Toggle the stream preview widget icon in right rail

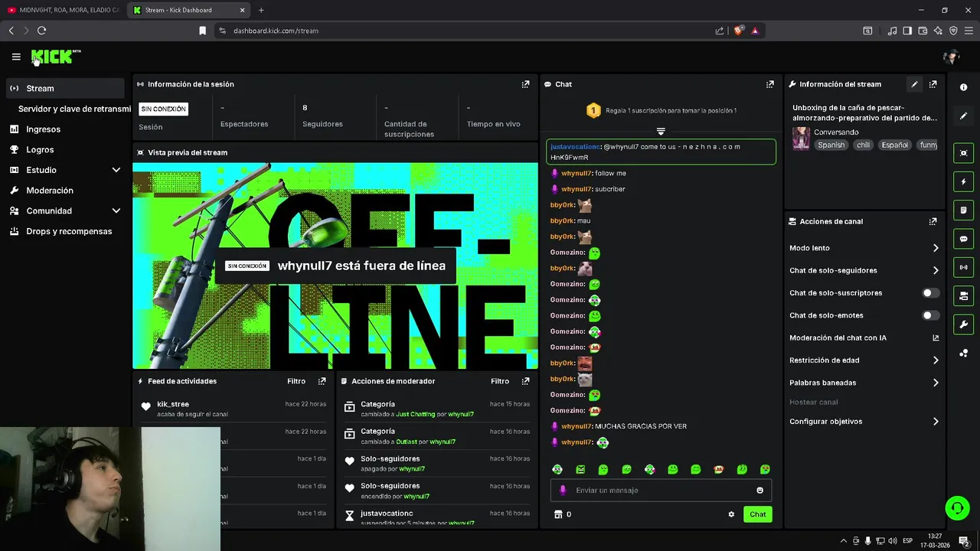[x=963, y=153]
